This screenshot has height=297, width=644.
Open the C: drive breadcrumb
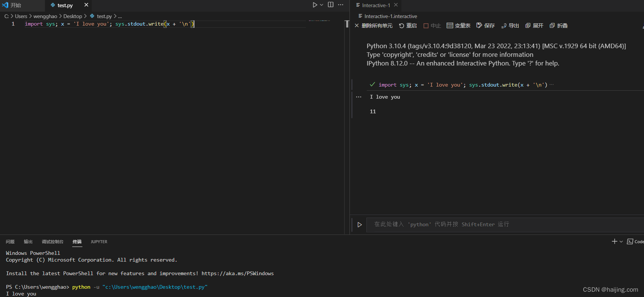pyautogui.click(x=6, y=16)
